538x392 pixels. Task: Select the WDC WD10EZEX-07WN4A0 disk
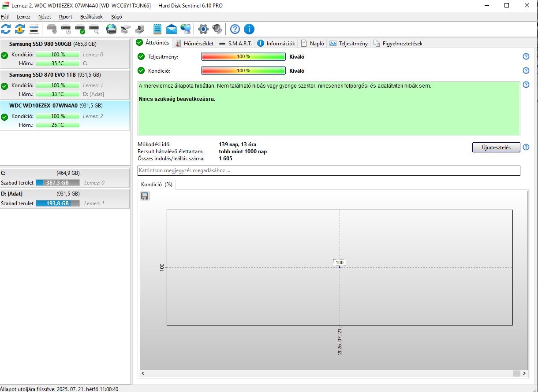[x=65, y=115]
